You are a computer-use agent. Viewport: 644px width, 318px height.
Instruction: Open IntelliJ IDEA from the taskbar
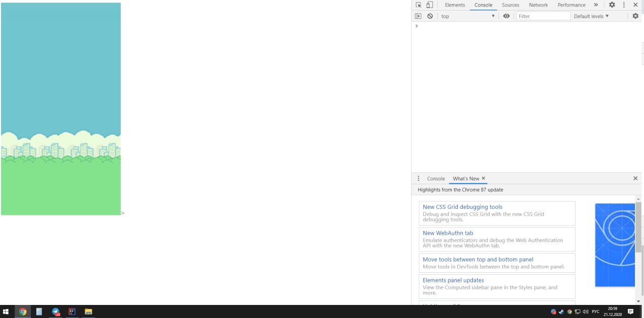[x=72, y=311]
